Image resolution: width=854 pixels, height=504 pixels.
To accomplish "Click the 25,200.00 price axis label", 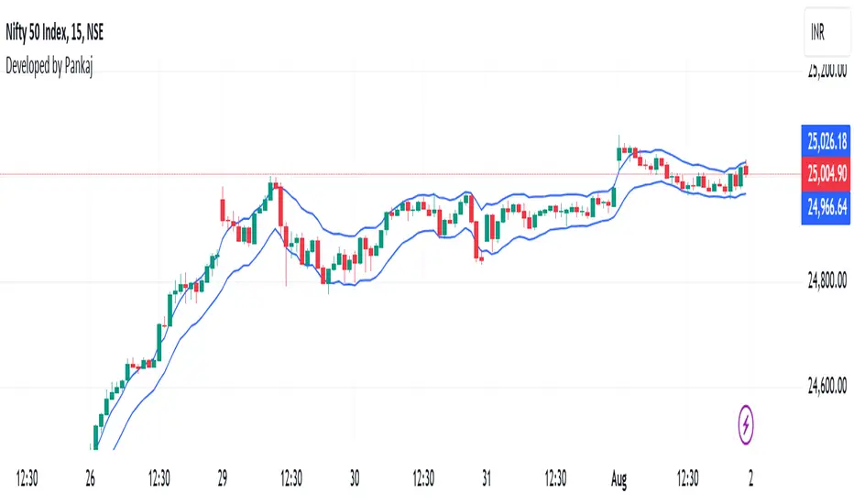I will [x=827, y=71].
